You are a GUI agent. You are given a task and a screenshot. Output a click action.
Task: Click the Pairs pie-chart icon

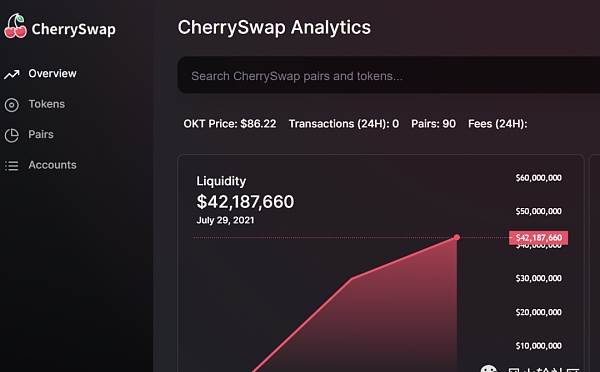(x=11, y=135)
